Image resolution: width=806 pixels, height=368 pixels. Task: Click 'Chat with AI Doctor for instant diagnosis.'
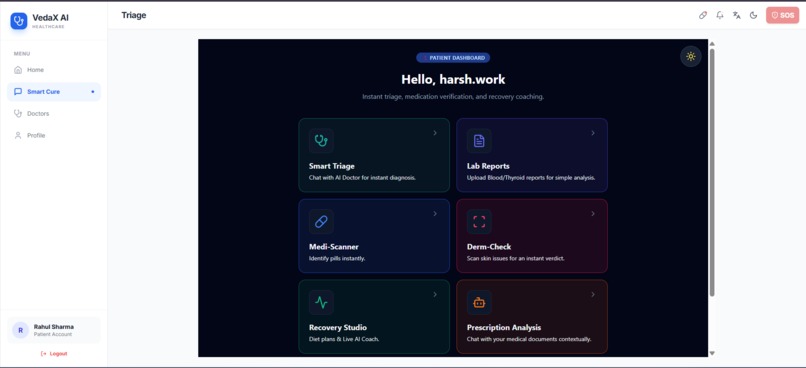tap(362, 178)
